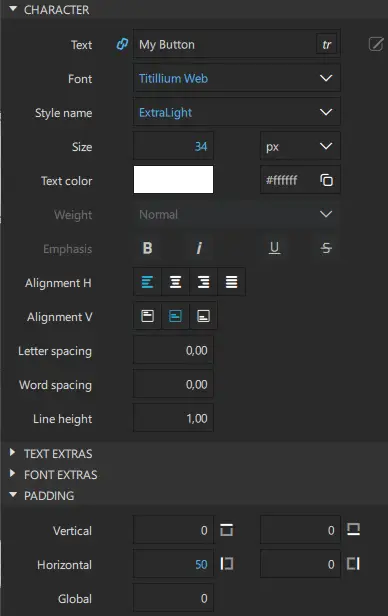388x616 pixels.
Task: Toggle Strikethrough emphasis
Action: click(326, 248)
